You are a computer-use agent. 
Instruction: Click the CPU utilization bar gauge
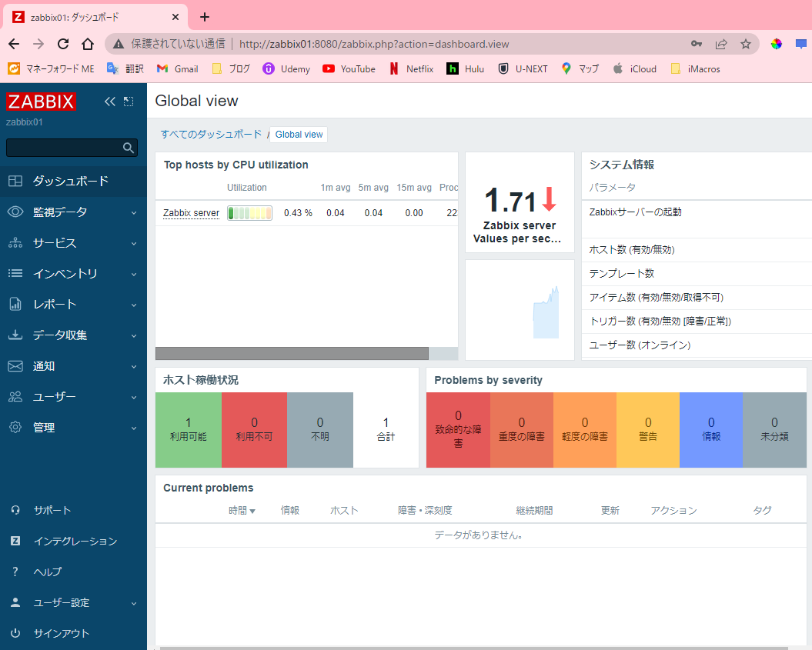point(249,213)
